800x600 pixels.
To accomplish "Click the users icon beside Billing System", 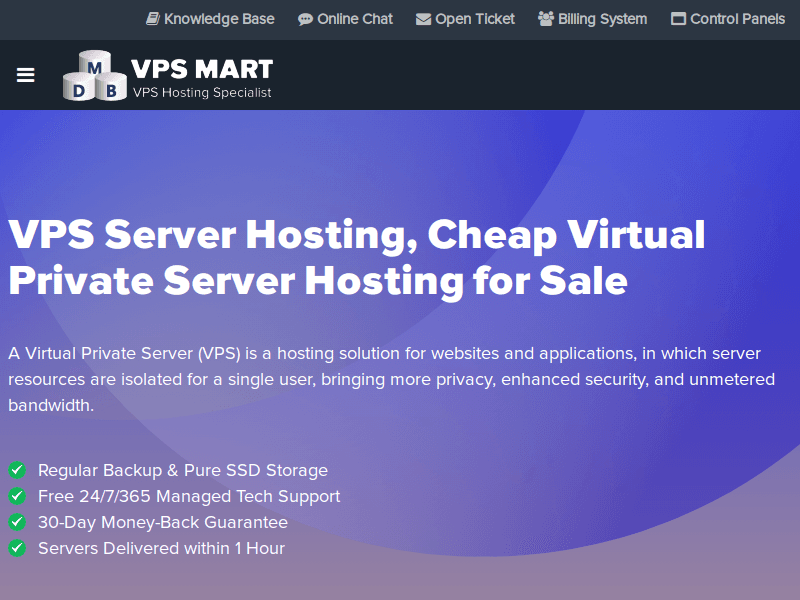I will point(545,19).
